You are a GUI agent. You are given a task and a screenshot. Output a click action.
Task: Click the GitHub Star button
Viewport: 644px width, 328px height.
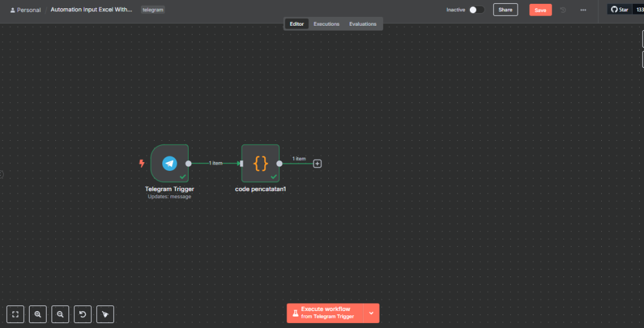pos(619,10)
